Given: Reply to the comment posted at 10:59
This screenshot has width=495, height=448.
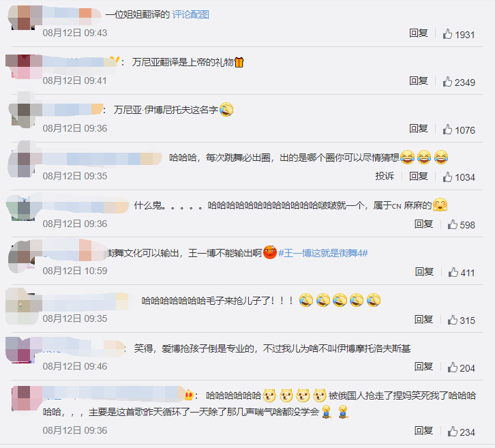Looking at the screenshot, I should tap(424, 271).
